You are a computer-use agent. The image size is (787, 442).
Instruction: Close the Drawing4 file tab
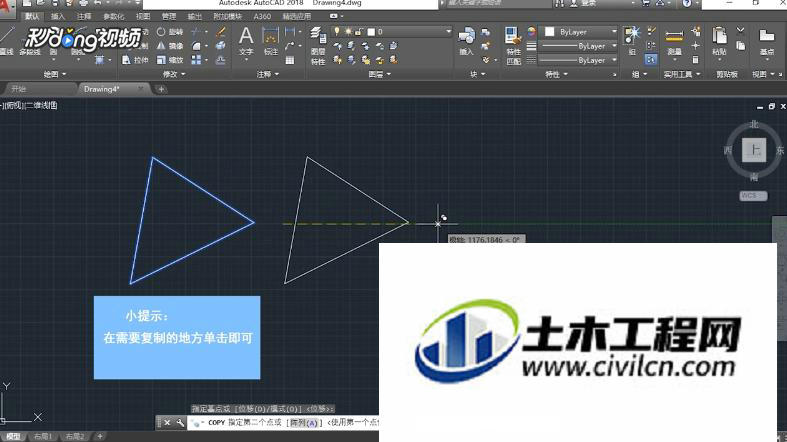(x=141, y=89)
